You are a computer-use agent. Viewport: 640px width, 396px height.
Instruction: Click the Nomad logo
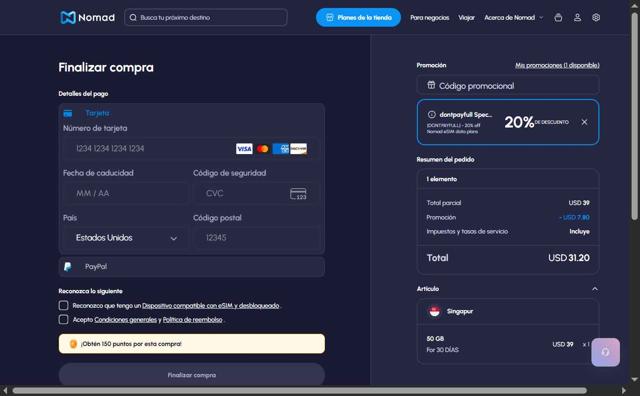(87, 18)
